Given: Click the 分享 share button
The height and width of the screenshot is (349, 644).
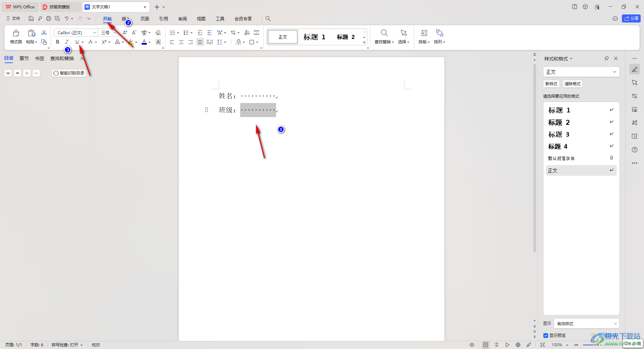Looking at the screenshot, I should pos(631,18).
